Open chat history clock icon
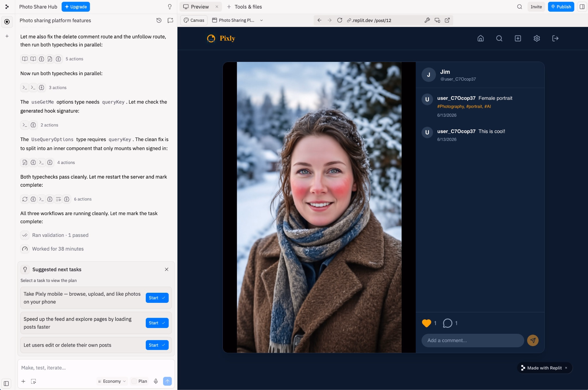588x390 pixels. (x=159, y=20)
